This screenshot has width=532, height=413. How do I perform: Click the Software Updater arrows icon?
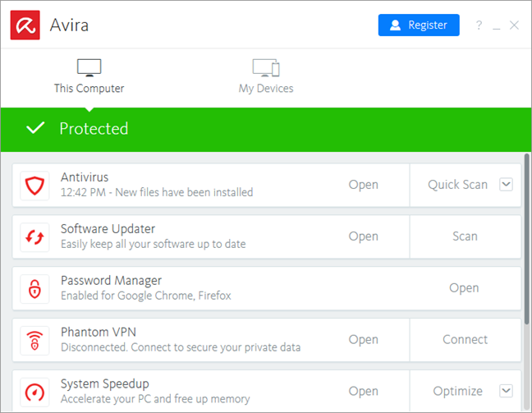pyautogui.click(x=34, y=236)
